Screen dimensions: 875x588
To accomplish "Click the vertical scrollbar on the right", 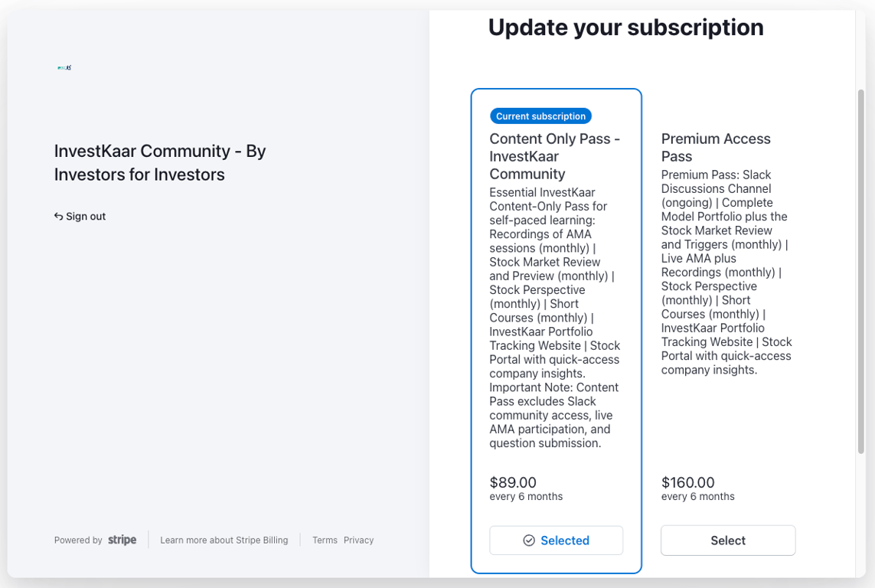I will click(x=860, y=268).
